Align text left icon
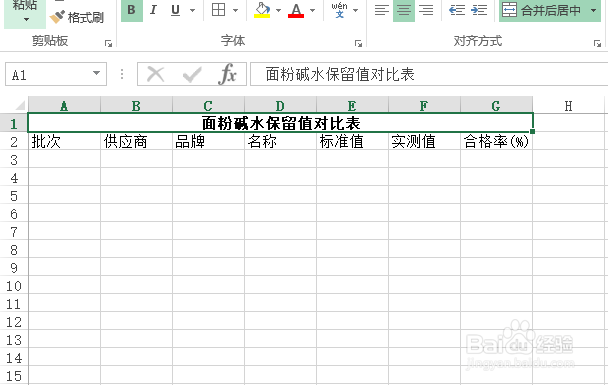The image size is (608, 385). pyautogui.click(x=382, y=10)
